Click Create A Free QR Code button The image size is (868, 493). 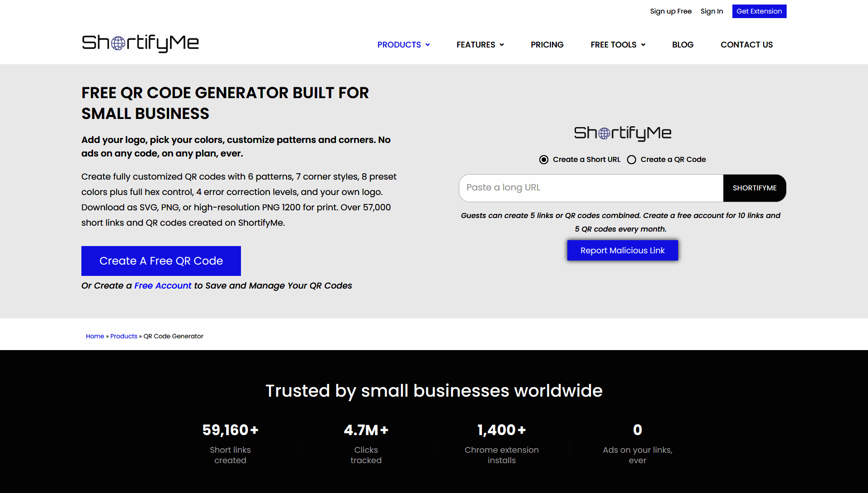click(161, 261)
